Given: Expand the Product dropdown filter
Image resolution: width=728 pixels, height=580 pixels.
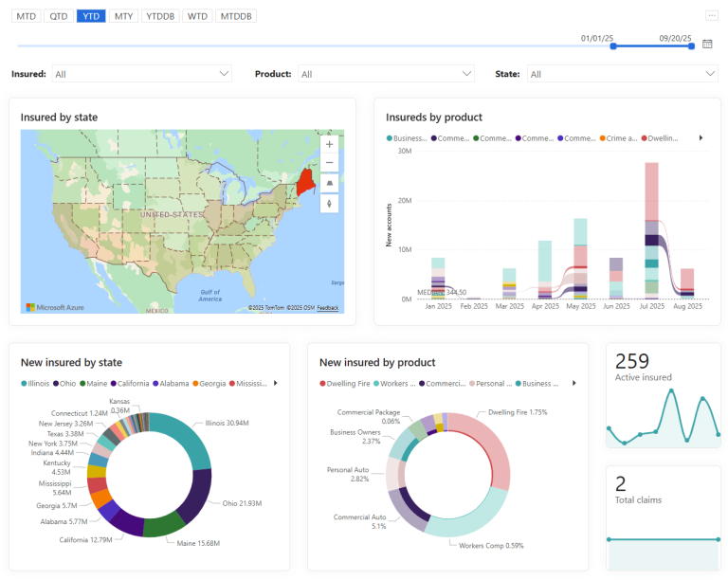Looking at the screenshot, I should [x=386, y=74].
